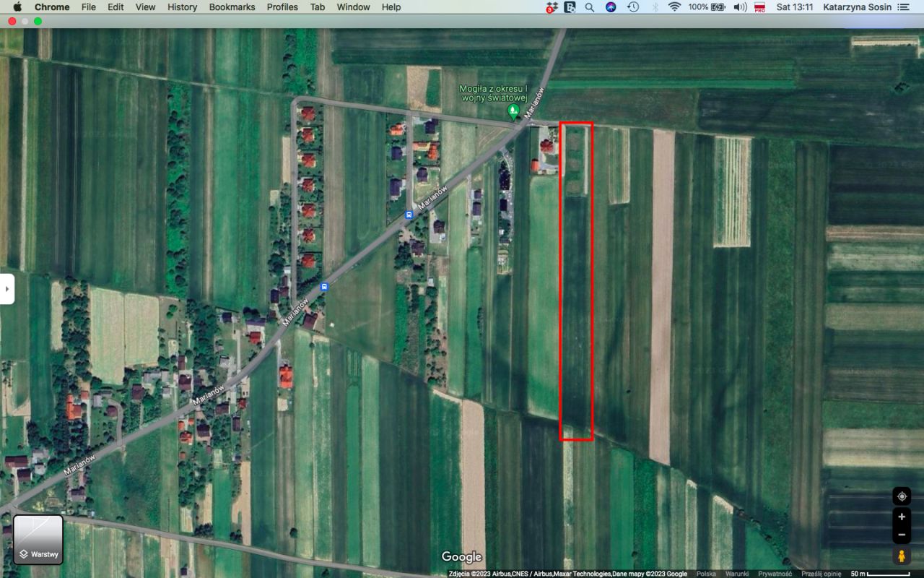Open the Tab menu
This screenshot has width=924, height=578.
click(x=318, y=7)
